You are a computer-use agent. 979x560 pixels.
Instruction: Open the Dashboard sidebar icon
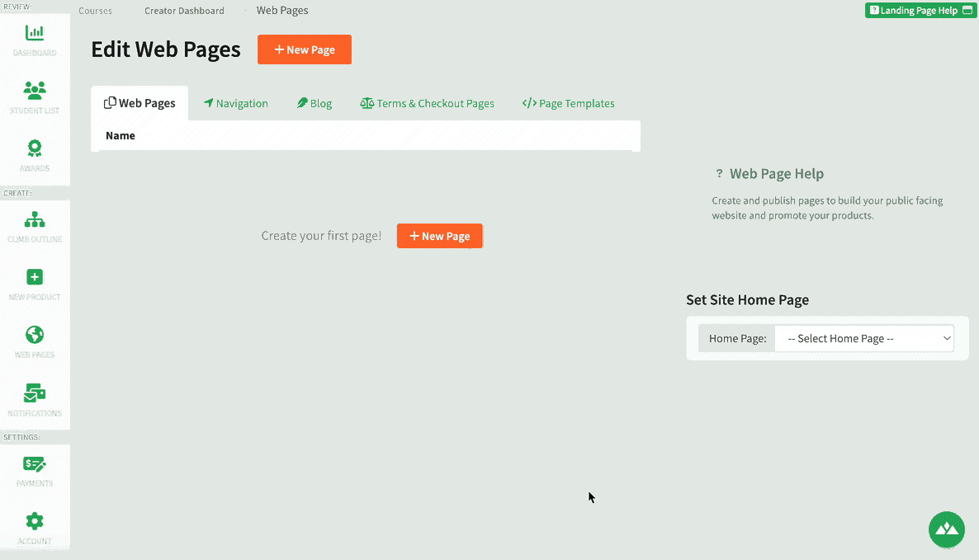pos(35,32)
